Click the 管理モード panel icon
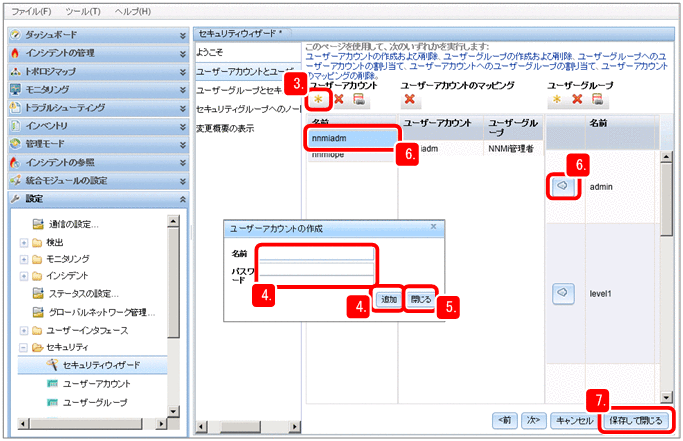Image resolution: width=683 pixels, height=441 pixels. point(16,144)
